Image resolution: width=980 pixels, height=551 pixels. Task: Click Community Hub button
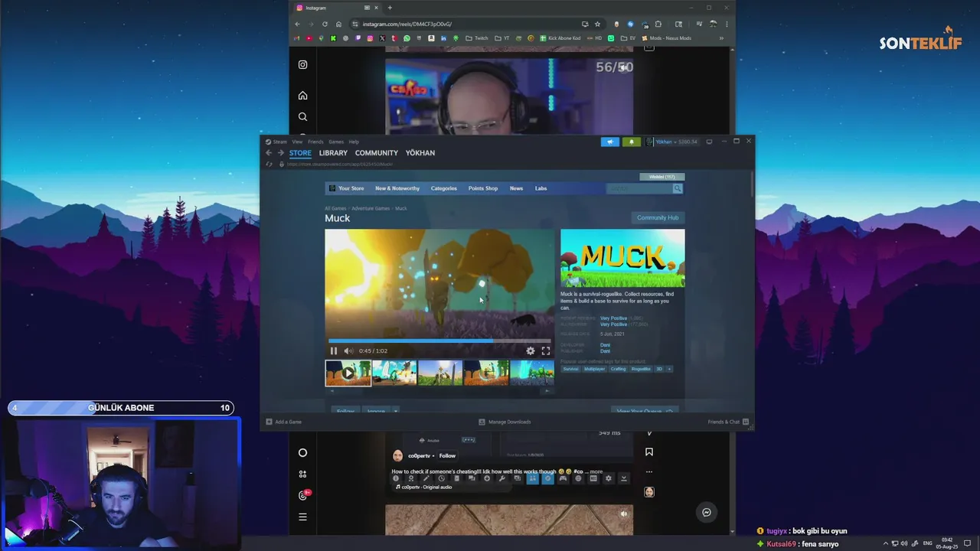pos(658,217)
